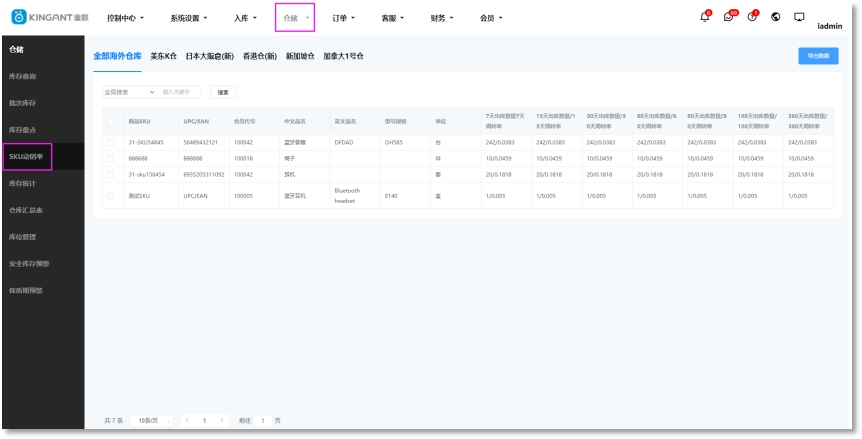Select the 888888 row checkbox
Viewport: 862px width, 439px height.
click(x=110, y=158)
